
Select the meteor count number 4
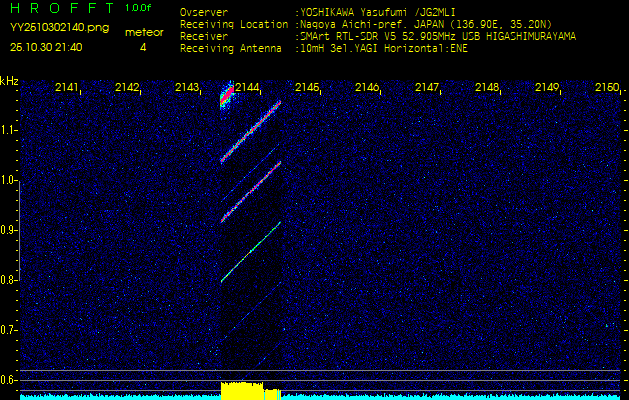pos(143,47)
